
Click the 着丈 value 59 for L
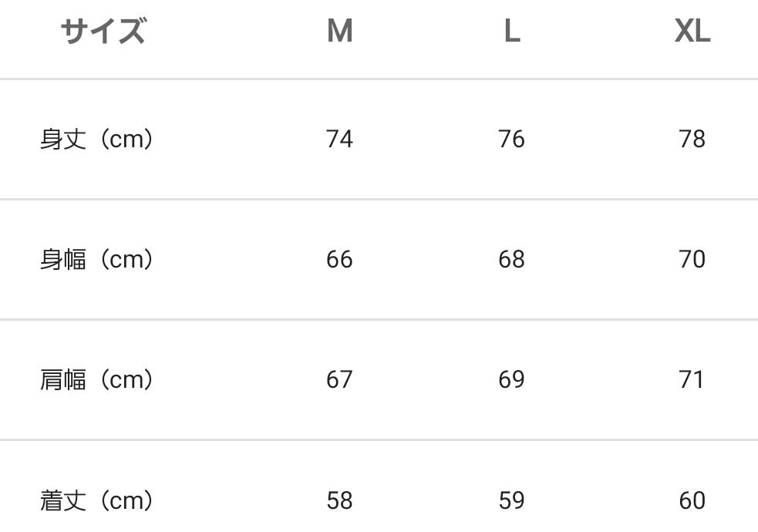(x=511, y=501)
